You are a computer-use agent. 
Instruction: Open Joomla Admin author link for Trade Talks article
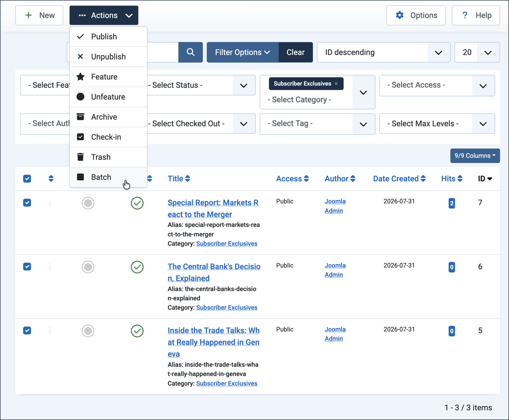(335, 334)
